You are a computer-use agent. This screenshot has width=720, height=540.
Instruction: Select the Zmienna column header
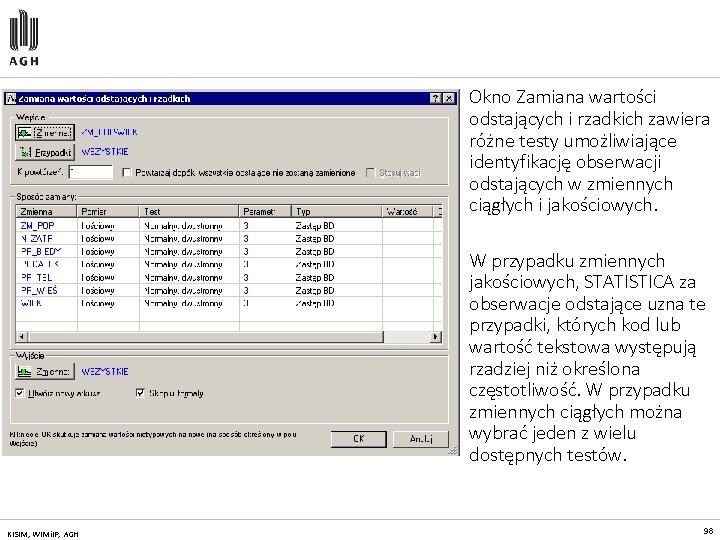tap(46, 212)
